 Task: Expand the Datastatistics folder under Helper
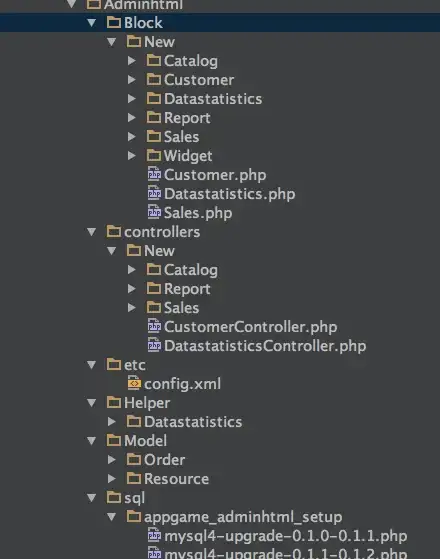coord(112,422)
